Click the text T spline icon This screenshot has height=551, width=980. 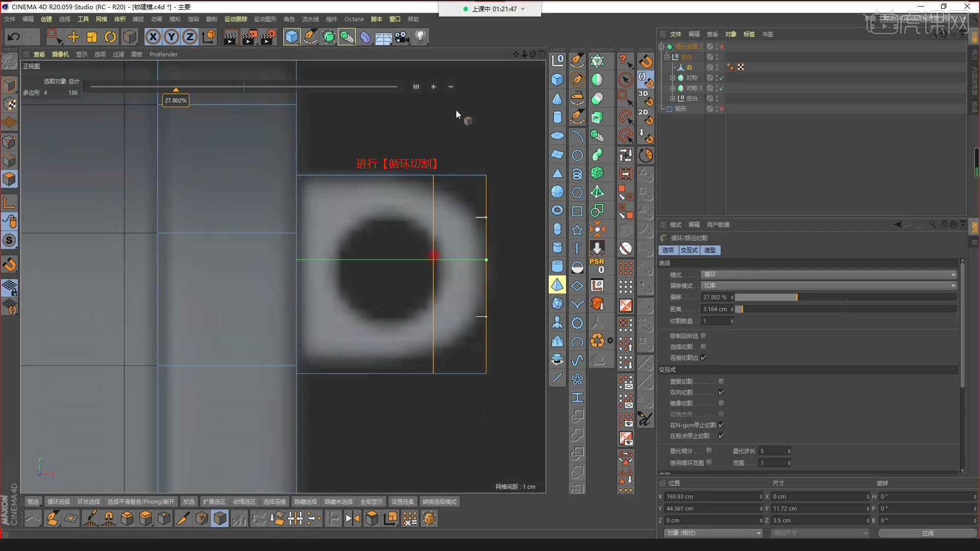(x=577, y=248)
